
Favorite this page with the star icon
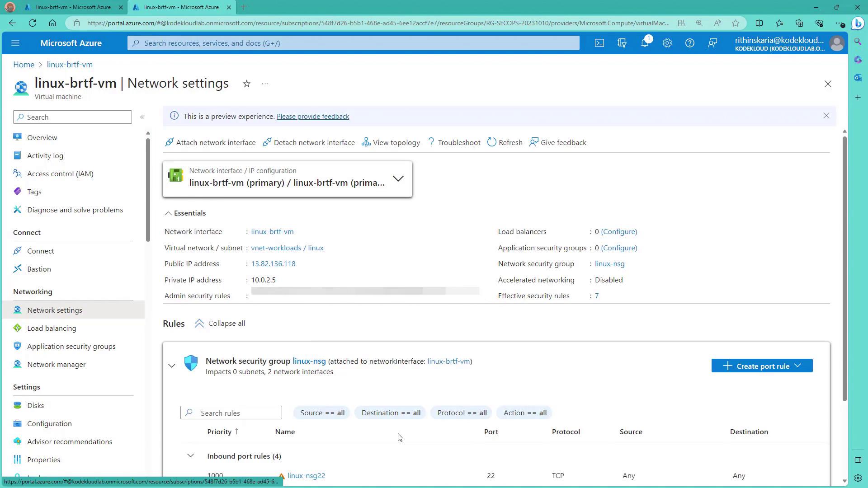pos(246,84)
